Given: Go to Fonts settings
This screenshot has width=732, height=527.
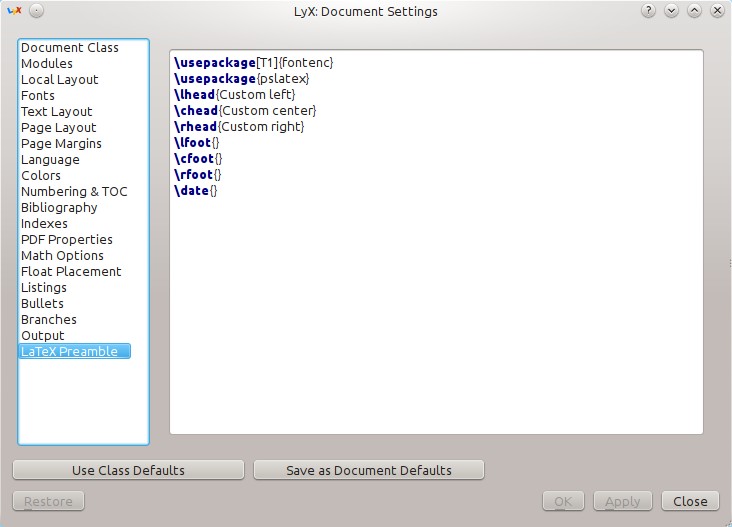Looking at the screenshot, I should click(38, 95).
